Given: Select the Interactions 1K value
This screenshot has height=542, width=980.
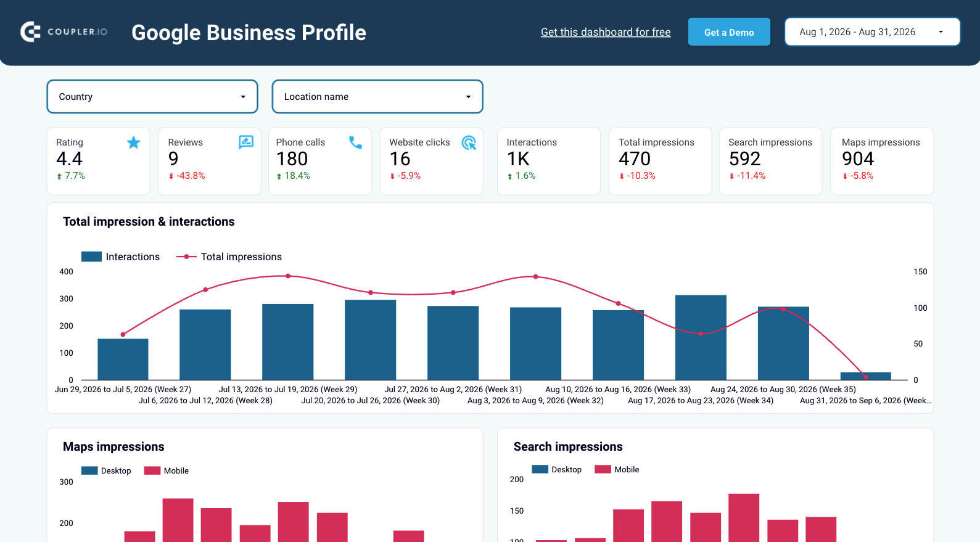Looking at the screenshot, I should [x=518, y=159].
